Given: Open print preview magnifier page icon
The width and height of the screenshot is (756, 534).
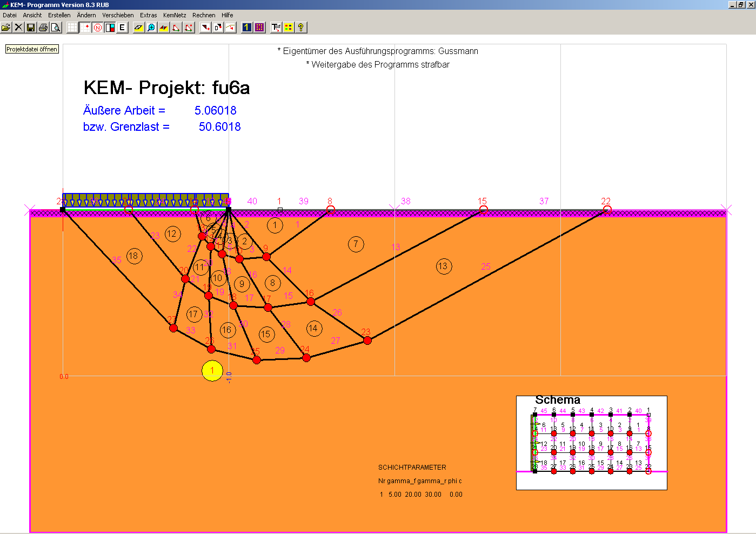Looking at the screenshot, I should coord(56,27).
